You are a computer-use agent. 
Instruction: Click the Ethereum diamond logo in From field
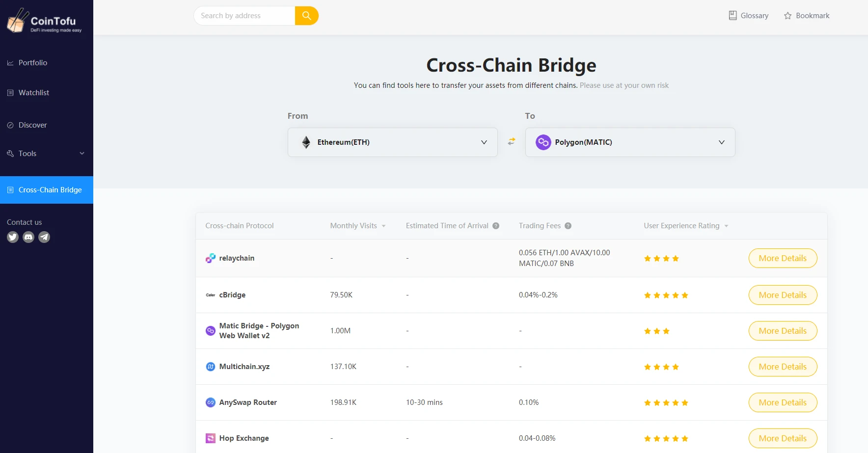coord(306,142)
